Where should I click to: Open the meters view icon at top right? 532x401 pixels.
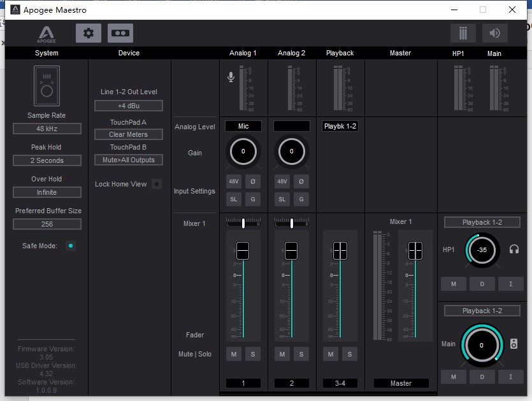[x=463, y=33]
